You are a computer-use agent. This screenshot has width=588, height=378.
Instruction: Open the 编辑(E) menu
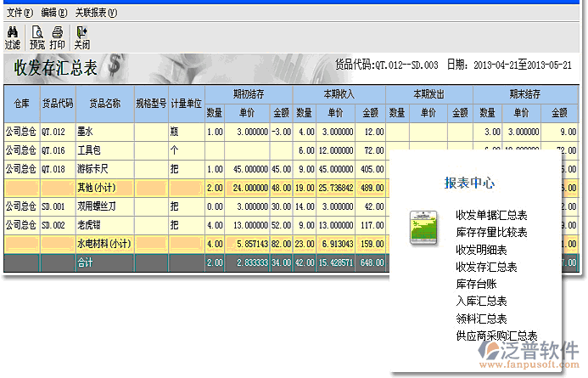point(53,14)
